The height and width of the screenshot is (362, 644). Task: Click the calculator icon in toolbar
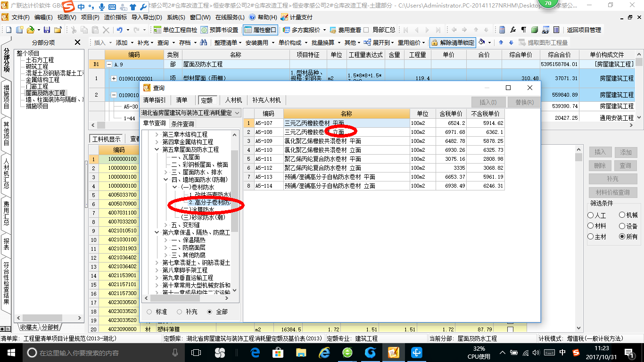click(x=502, y=30)
